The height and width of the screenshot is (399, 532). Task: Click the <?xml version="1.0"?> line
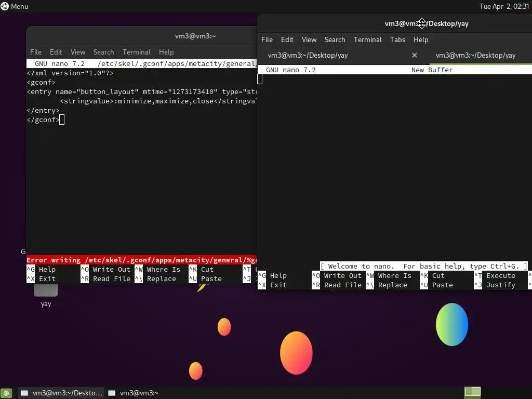click(70, 73)
